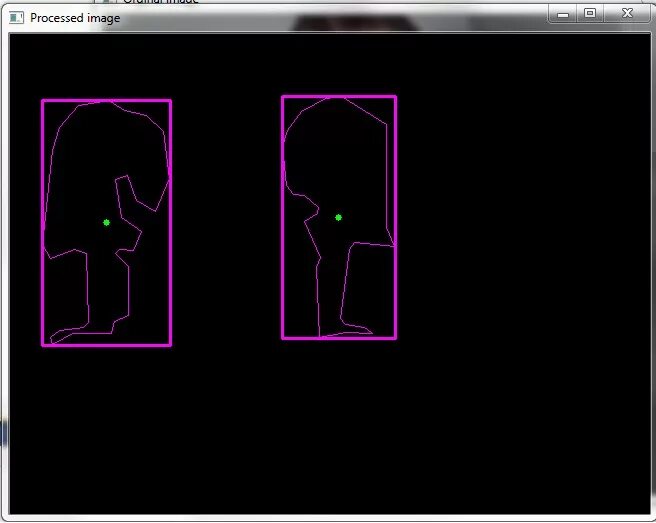Click the green centroid dot in right contour

pyautogui.click(x=338, y=218)
